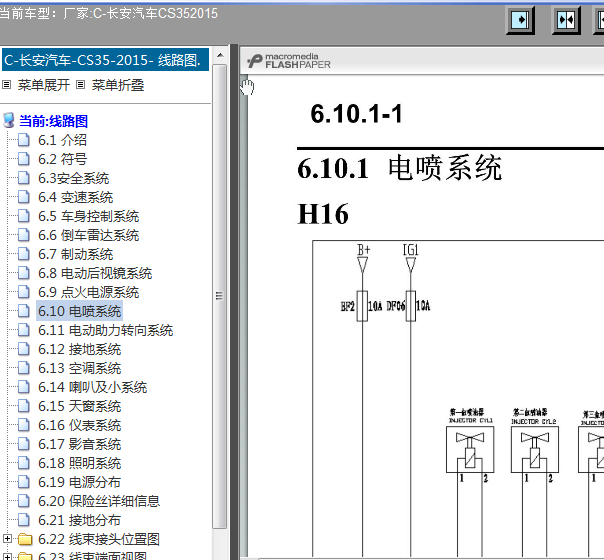Image resolution: width=604 pixels, height=560 pixels.
Task: Click the sidebar vertical scrollbar thumb
Action: [x=220, y=296]
